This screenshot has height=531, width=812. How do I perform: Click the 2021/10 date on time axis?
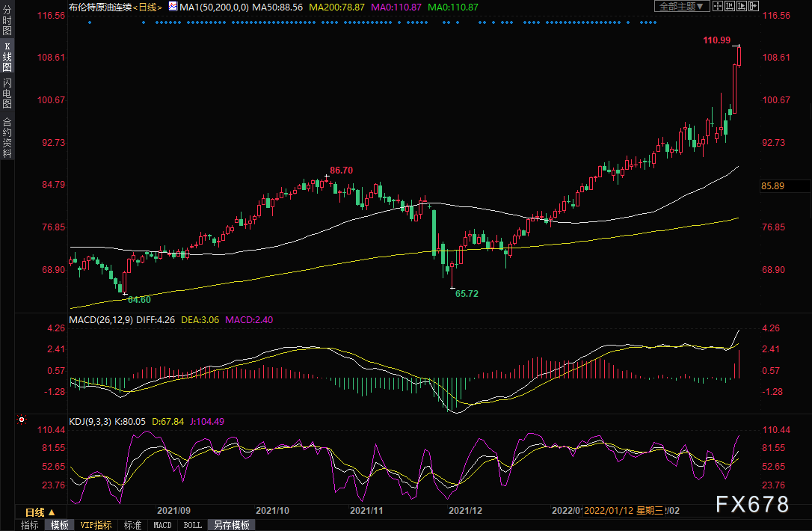pyautogui.click(x=272, y=511)
